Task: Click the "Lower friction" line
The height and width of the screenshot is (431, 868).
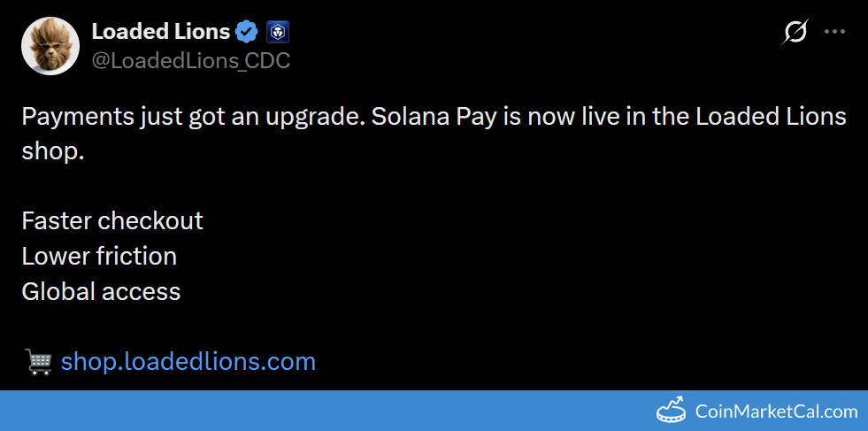Action: 99,256
